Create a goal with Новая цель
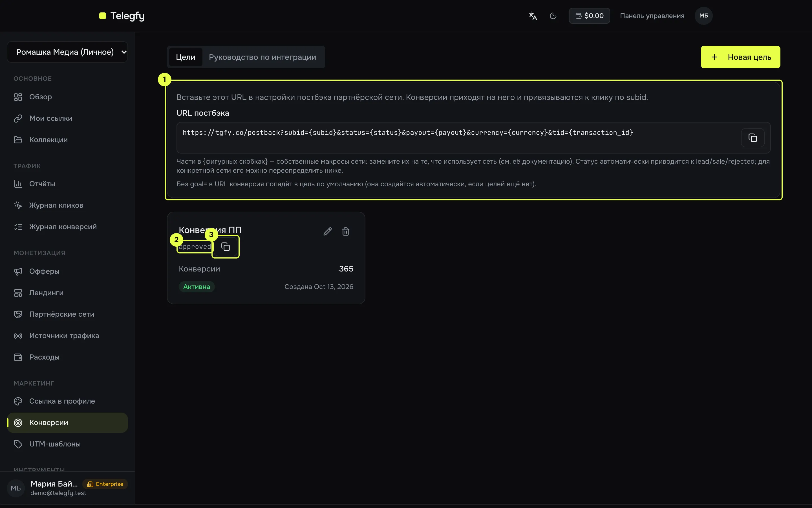This screenshot has width=812, height=508. (x=740, y=57)
